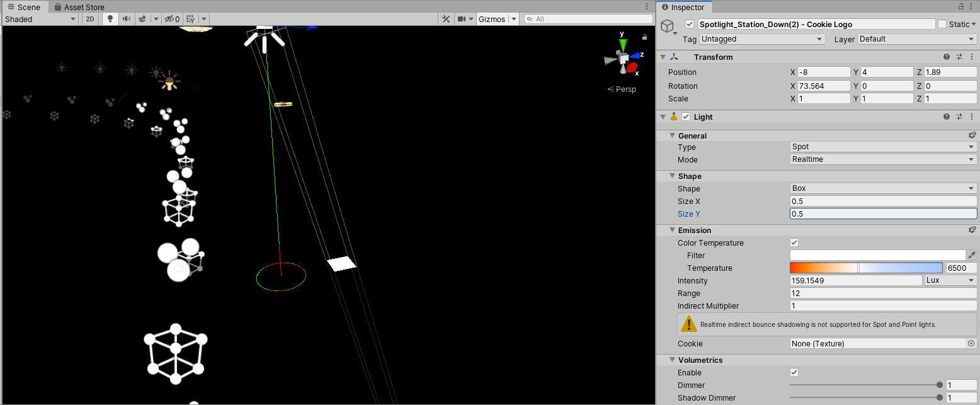Disable the Light component checkbox
The image size is (980, 405).
[686, 117]
